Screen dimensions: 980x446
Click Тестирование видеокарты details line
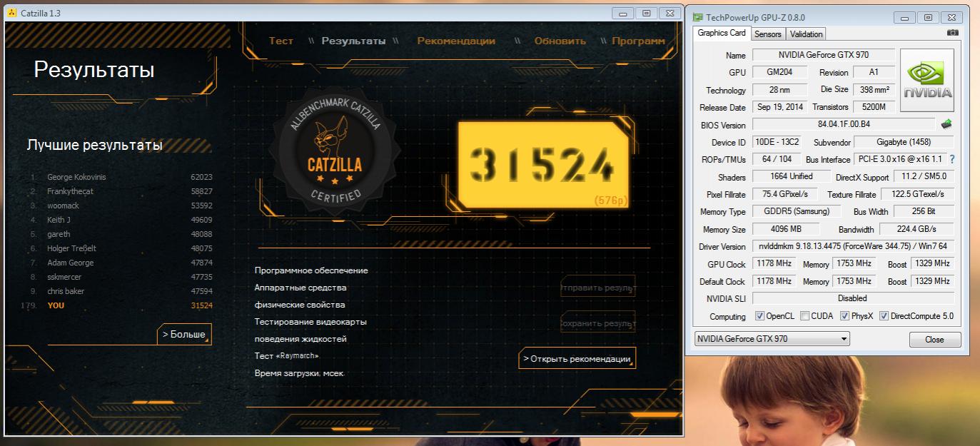pyautogui.click(x=310, y=322)
